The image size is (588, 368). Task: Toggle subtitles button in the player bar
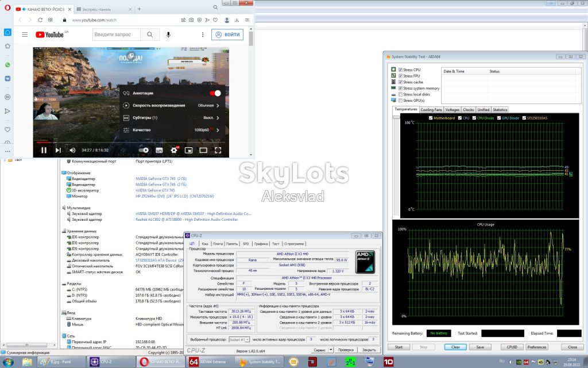pyautogui.click(x=159, y=150)
